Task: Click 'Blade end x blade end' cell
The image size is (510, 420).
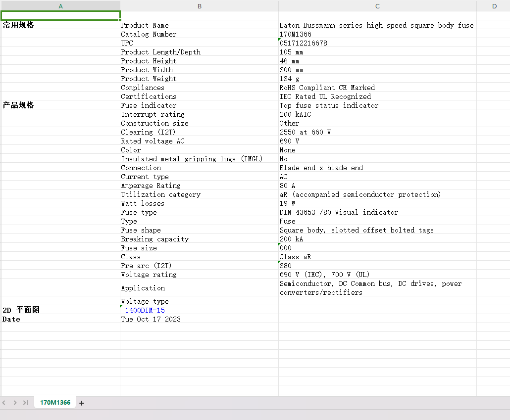Action: (377, 167)
